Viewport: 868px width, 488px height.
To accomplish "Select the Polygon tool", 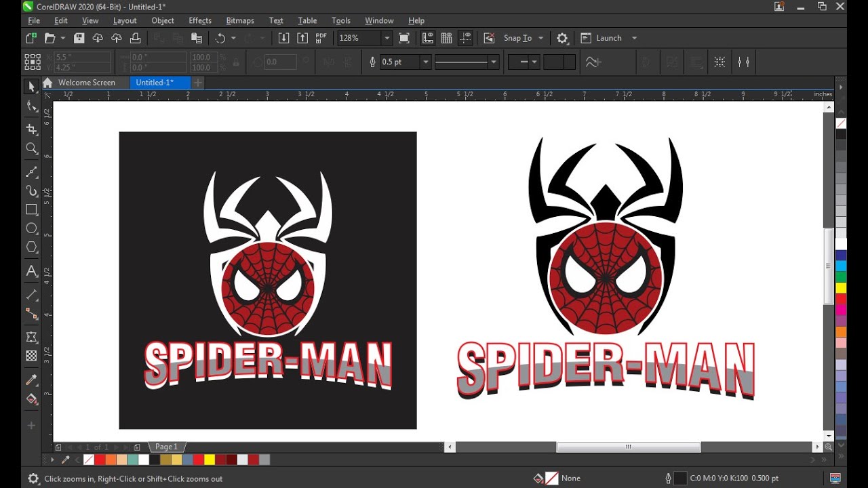I will click(31, 247).
